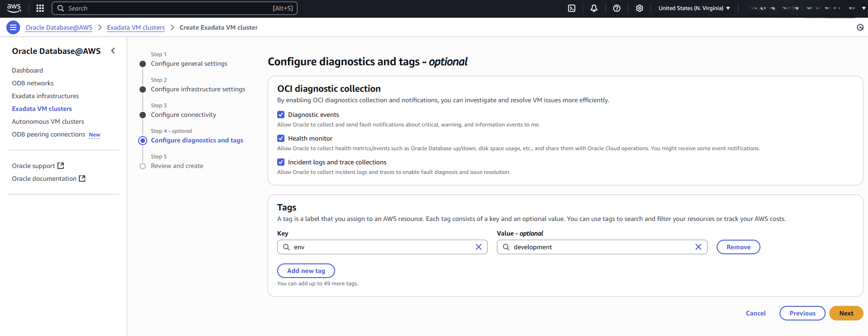Open the help question mark menu
This screenshot has height=336, width=868.
coord(616,8)
